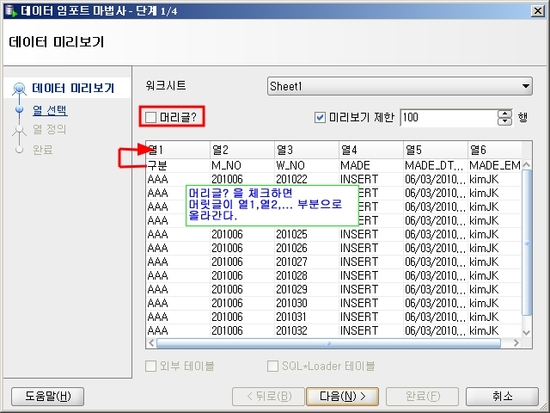Uncheck the 미리보기 제한 checkbox
550x413 pixels.
click(x=320, y=117)
